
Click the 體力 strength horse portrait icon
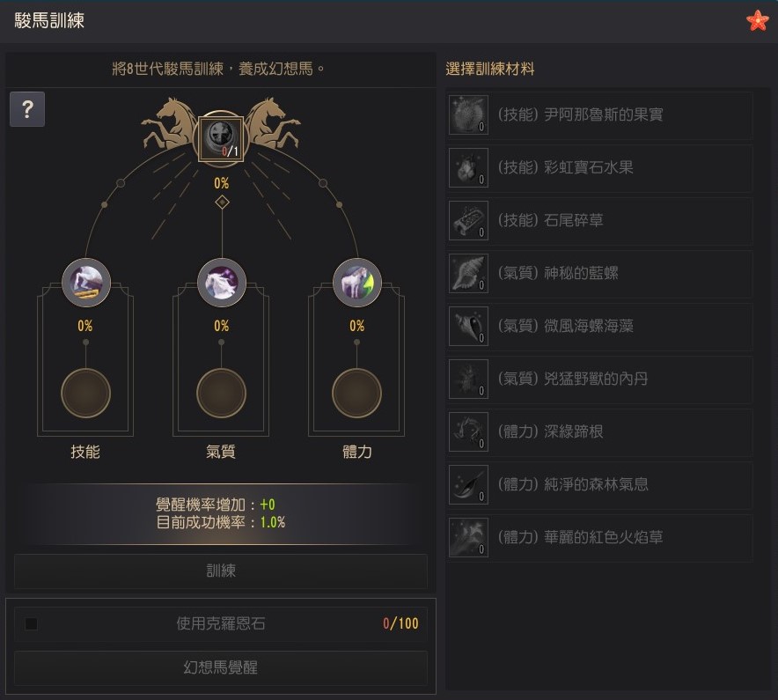[356, 283]
